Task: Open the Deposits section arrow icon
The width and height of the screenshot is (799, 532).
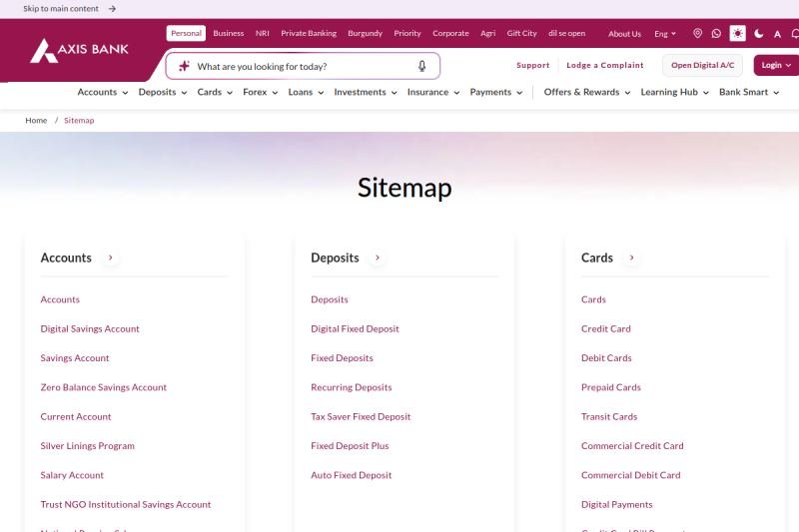Action: [378, 258]
